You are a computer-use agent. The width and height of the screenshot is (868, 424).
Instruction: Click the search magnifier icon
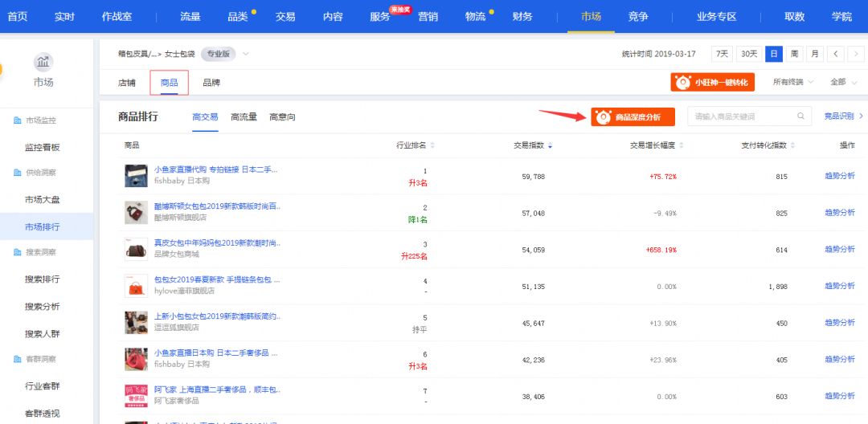[800, 116]
